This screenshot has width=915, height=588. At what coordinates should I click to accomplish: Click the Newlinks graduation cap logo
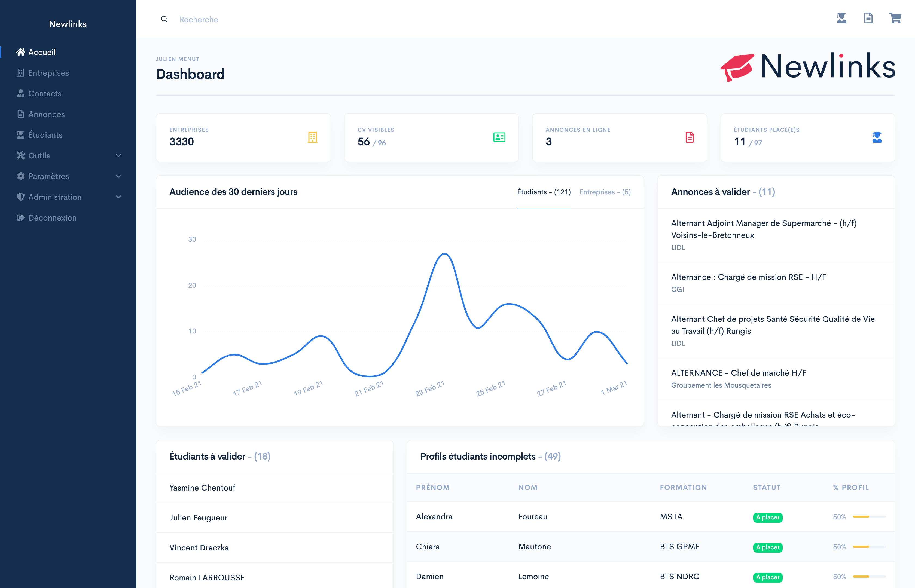click(737, 68)
